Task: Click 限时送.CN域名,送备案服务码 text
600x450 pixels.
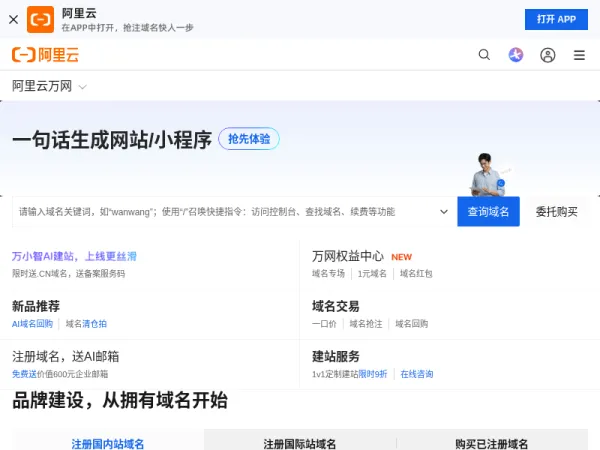Action: (68, 274)
